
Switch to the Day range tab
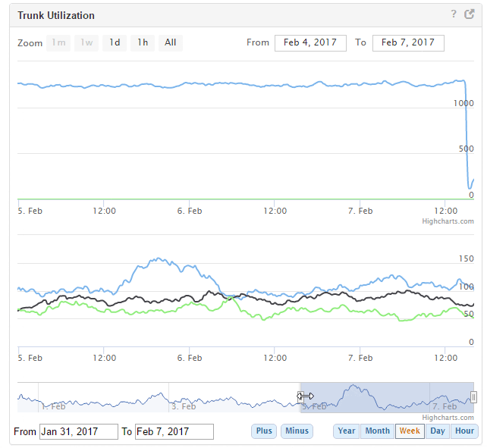tap(438, 431)
